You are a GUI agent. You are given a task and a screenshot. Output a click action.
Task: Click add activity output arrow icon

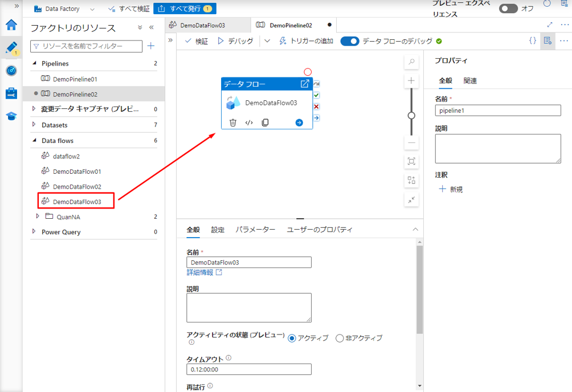pos(299,122)
